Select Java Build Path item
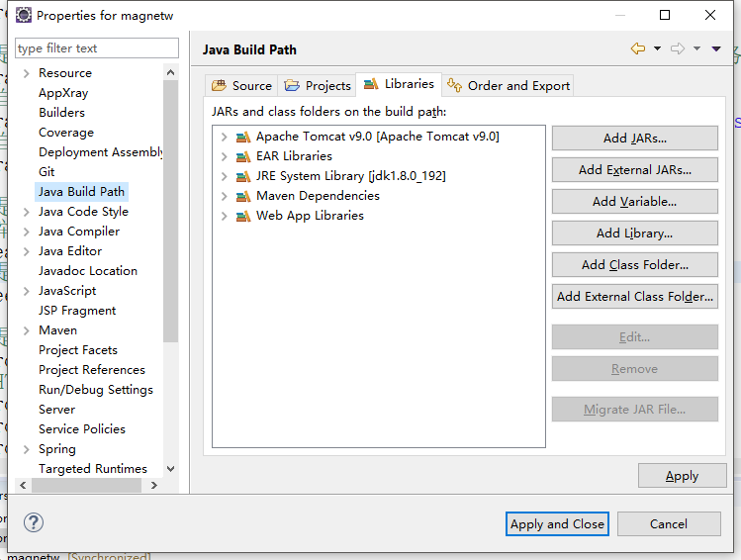741x560 pixels. point(81,192)
